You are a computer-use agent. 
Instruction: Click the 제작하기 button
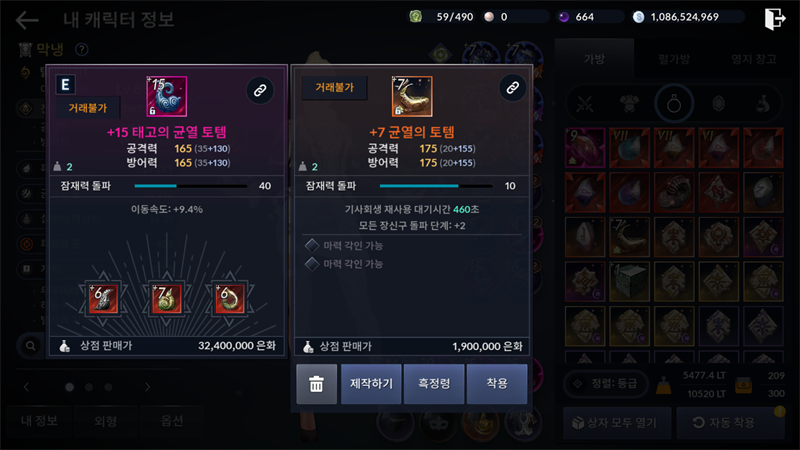tap(371, 384)
